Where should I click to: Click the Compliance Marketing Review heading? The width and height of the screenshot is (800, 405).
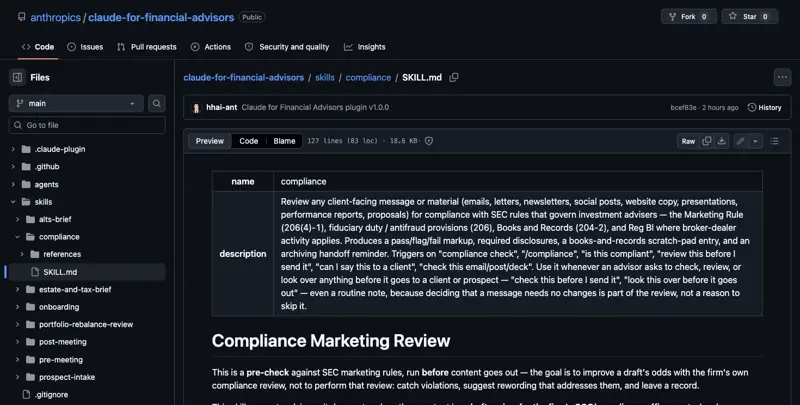coord(331,341)
